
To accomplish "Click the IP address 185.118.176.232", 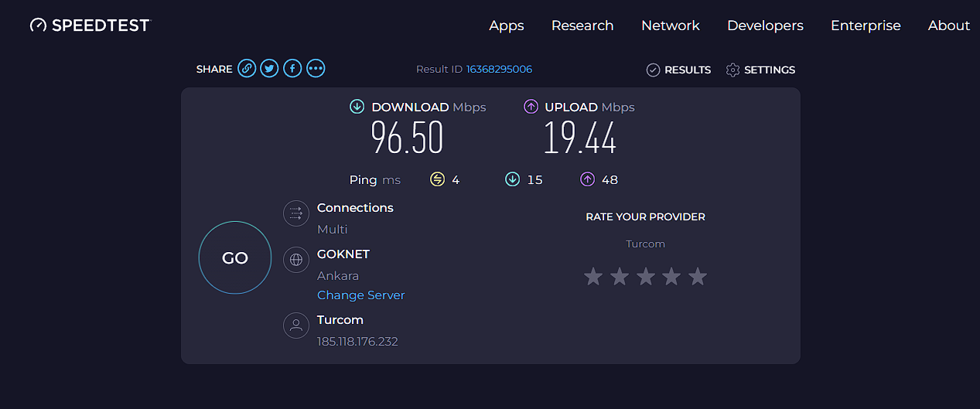I will pos(357,342).
